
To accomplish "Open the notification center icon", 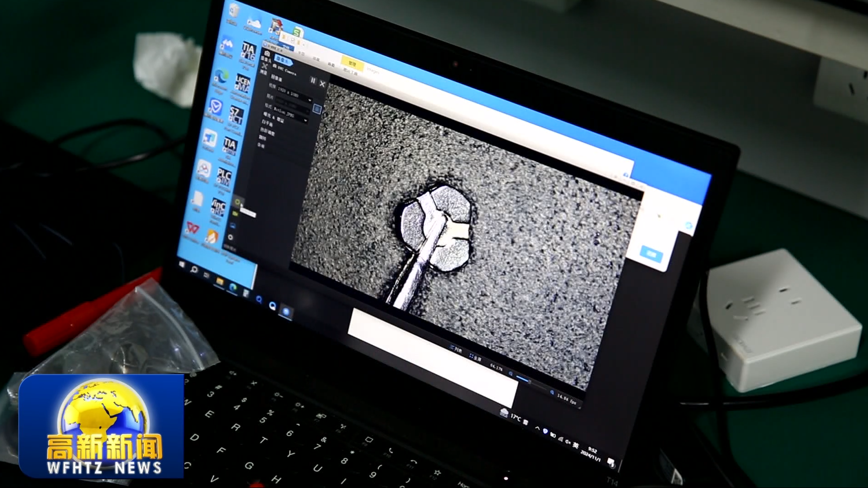I will [x=611, y=463].
